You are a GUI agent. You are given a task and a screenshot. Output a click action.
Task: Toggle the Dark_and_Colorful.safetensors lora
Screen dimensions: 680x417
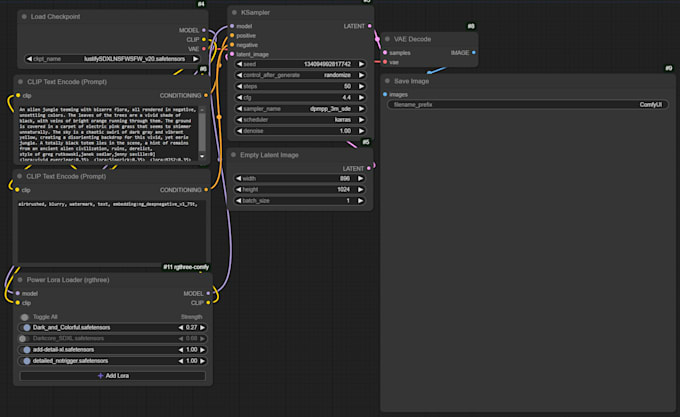pos(26,327)
